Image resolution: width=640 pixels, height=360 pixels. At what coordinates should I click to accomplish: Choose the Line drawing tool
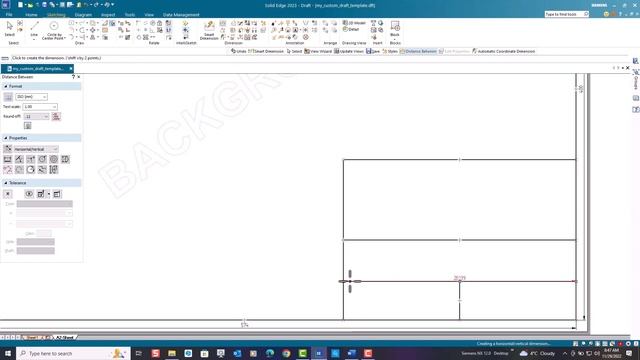coord(34,29)
